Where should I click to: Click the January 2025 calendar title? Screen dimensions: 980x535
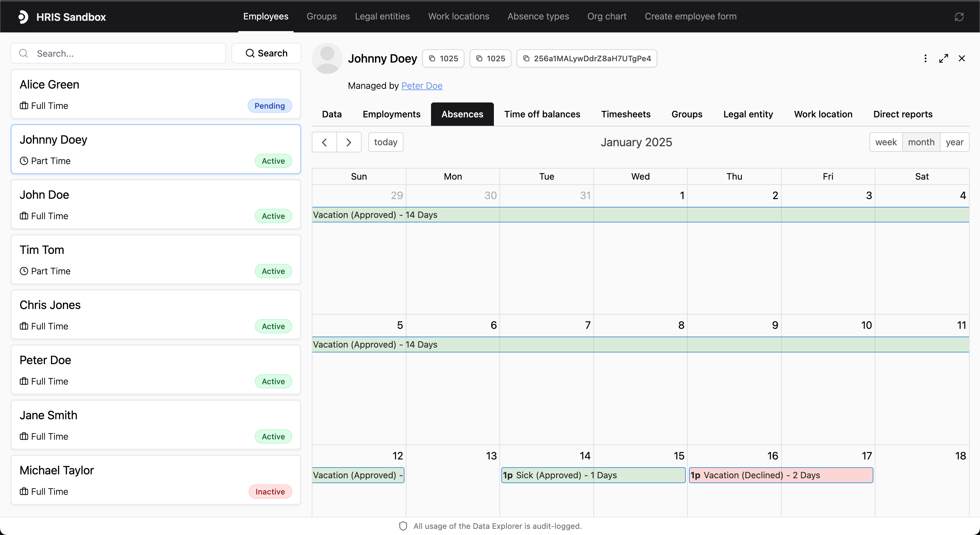click(636, 142)
